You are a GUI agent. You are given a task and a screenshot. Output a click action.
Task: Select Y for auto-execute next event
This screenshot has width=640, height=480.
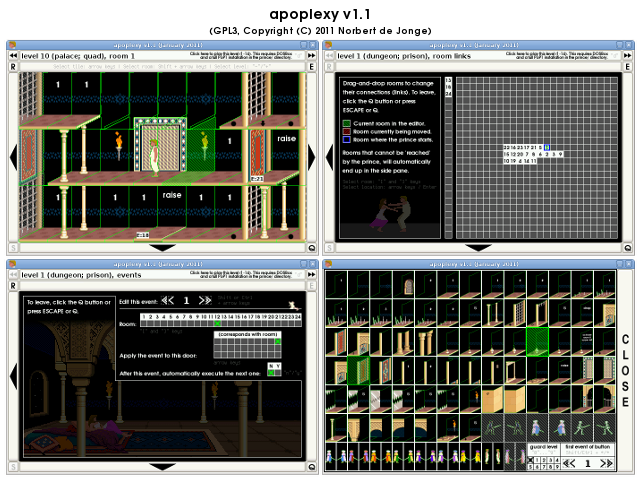278,373
